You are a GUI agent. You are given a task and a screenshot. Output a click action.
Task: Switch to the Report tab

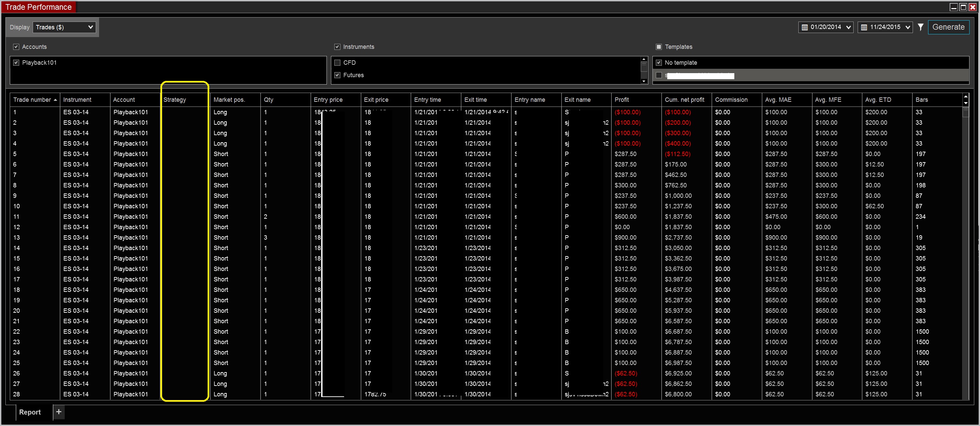pos(30,412)
